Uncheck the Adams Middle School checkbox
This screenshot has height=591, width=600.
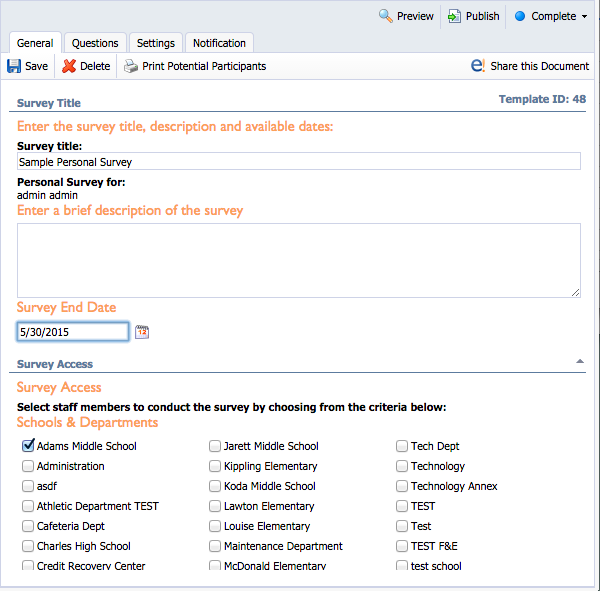click(28, 446)
